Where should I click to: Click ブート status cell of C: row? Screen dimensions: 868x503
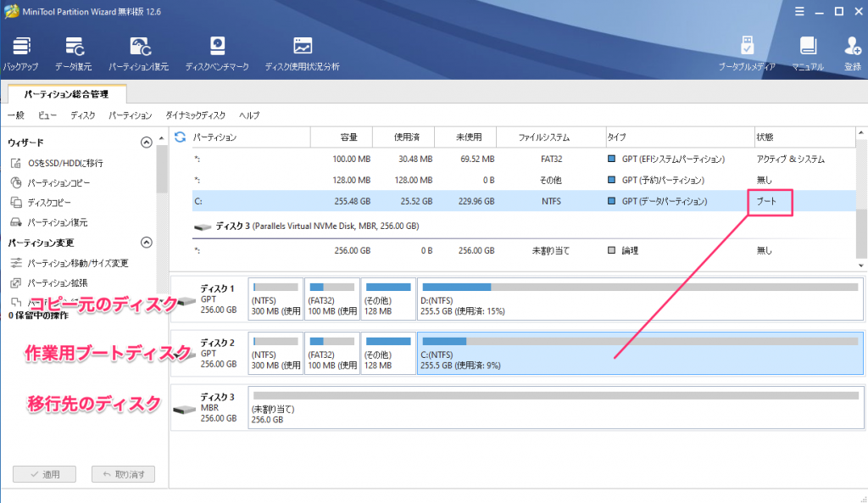click(766, 201)
